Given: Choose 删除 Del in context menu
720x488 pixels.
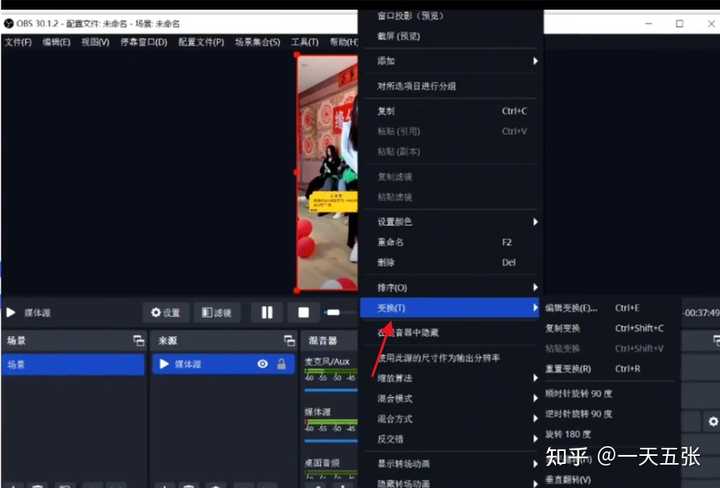Looking at the screenshot, I should coord(450,262).
